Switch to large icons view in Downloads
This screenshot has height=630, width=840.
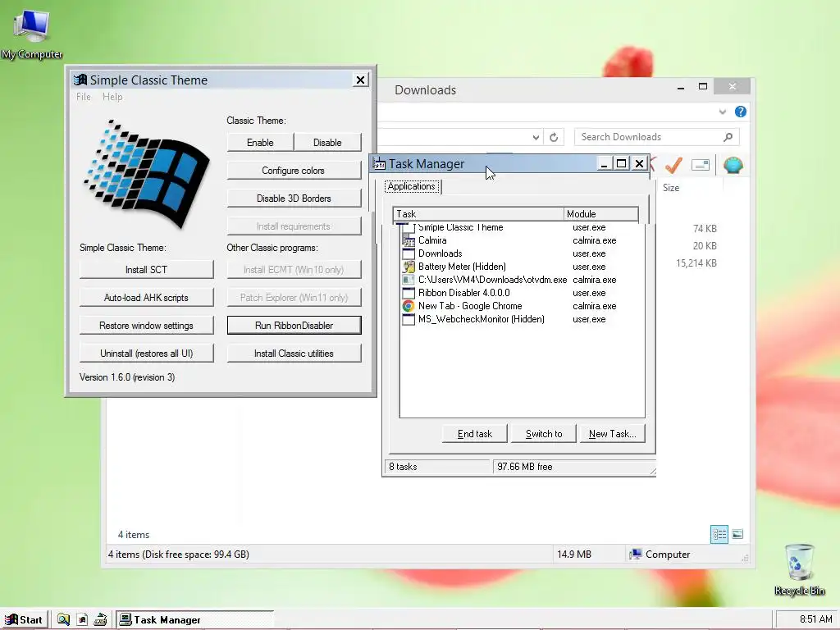[737, 534]
